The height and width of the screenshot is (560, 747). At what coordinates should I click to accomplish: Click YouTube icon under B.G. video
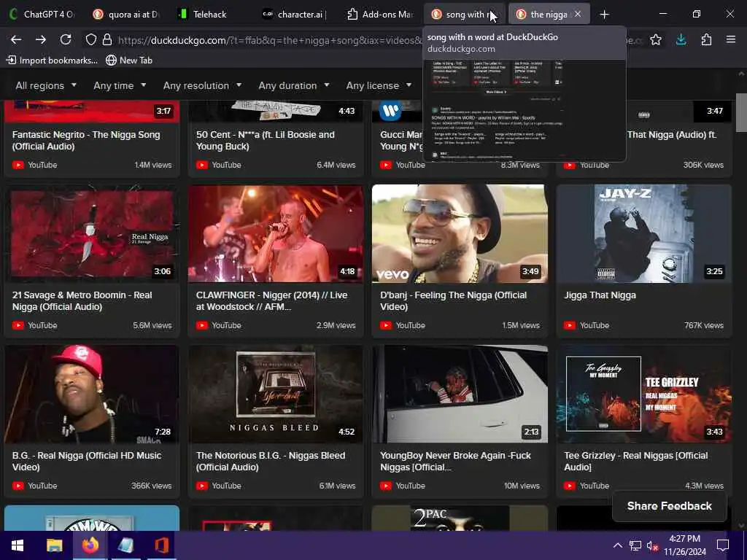18,486
